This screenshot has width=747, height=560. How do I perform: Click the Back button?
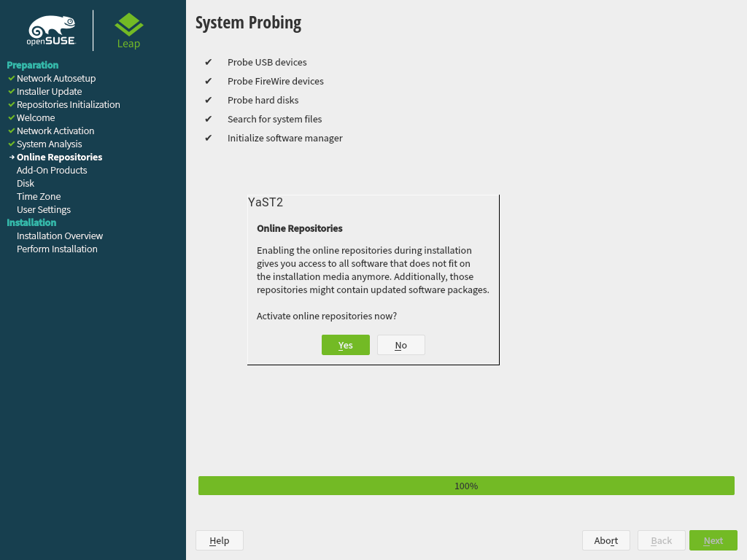[x=661, y=540]
